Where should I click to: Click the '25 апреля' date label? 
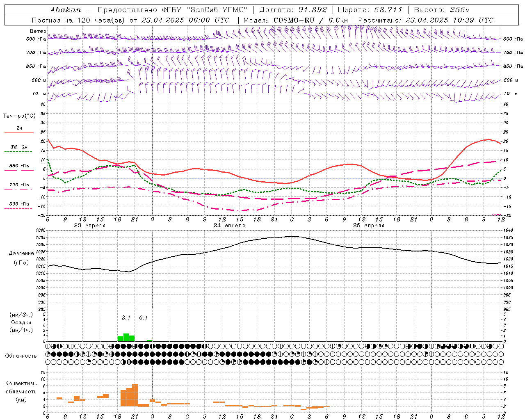(x=368, y=226)
